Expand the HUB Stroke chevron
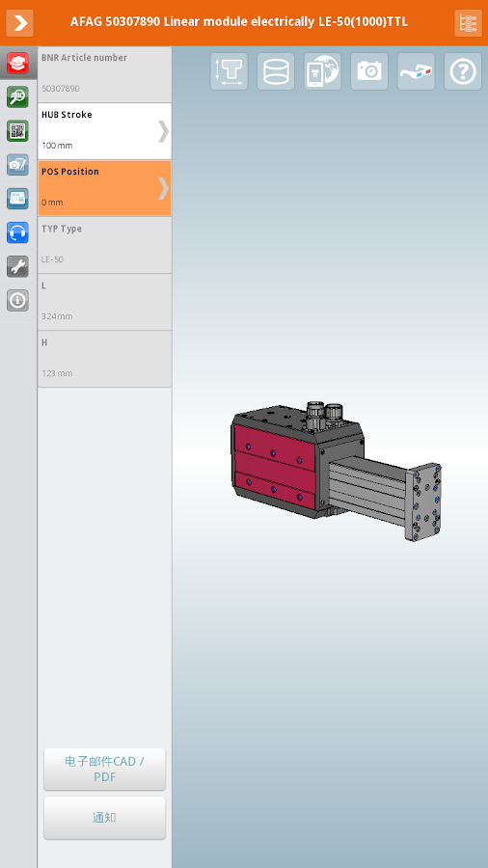Image resolution: width=488 pixels, height=868 pixels. point(163,131)
